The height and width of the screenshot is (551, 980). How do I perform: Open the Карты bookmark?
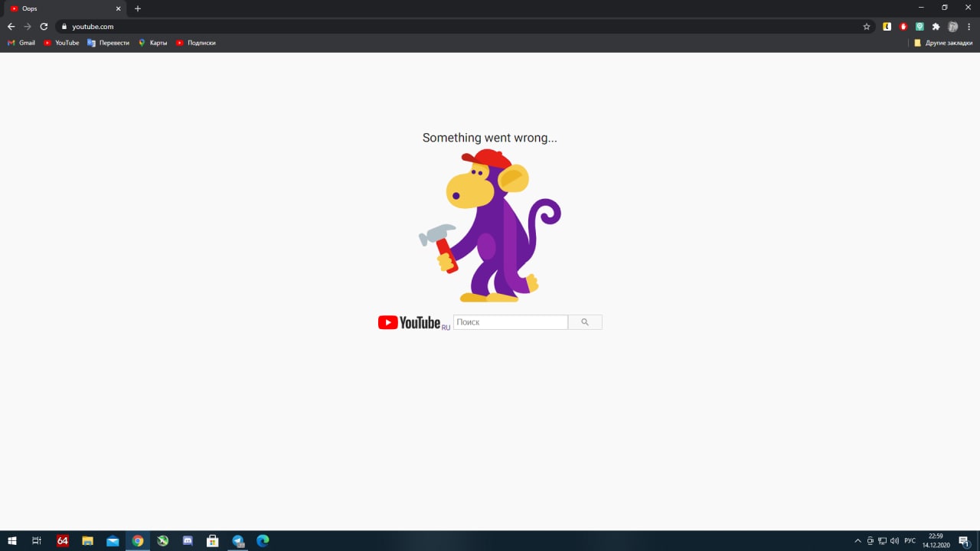click(x=152, y=43)
